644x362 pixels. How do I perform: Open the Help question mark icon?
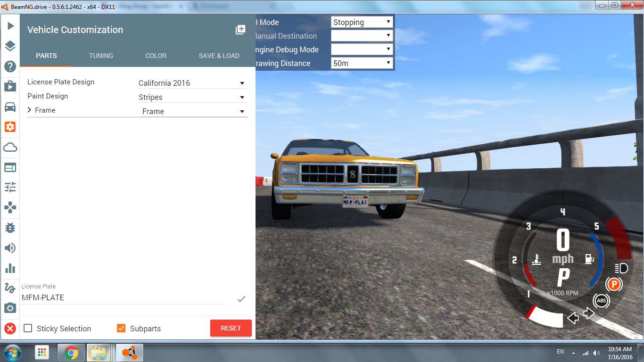point(10,66)
